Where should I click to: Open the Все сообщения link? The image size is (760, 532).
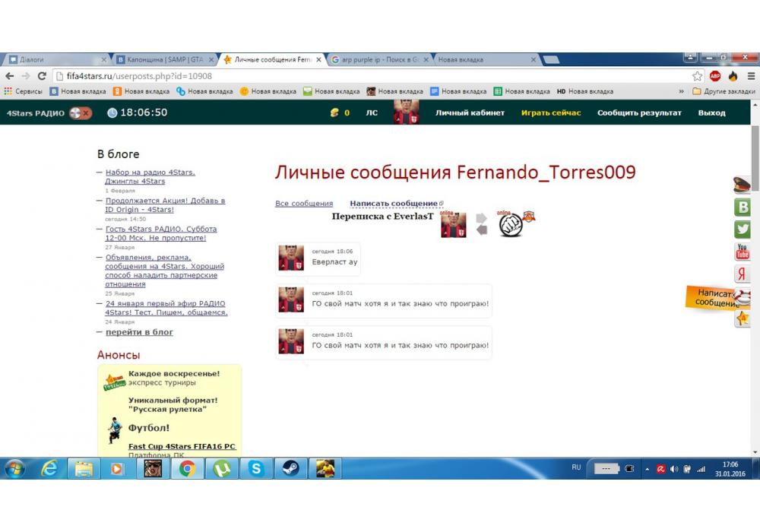304,204
